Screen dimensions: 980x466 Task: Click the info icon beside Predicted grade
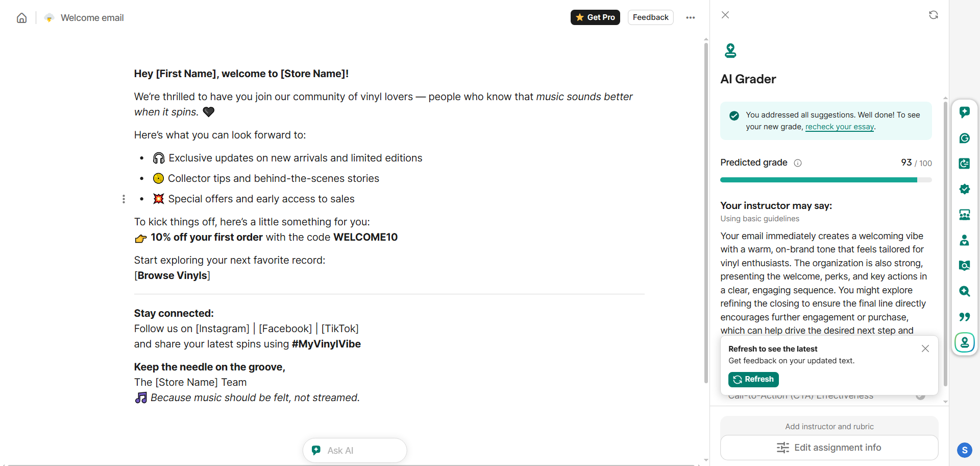[x=797, y=163]
